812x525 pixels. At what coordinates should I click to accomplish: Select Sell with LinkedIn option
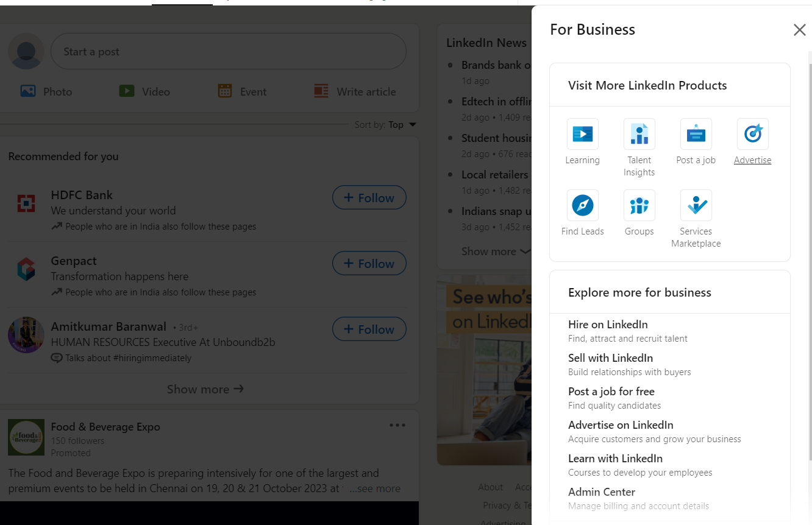point(610,358)
